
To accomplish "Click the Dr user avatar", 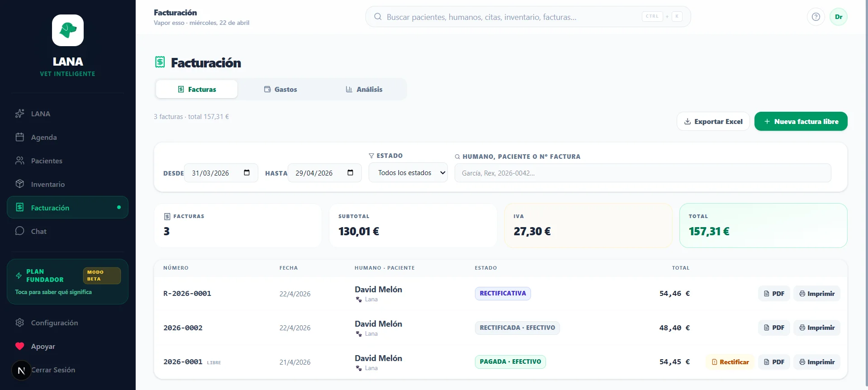I will 838,17.
